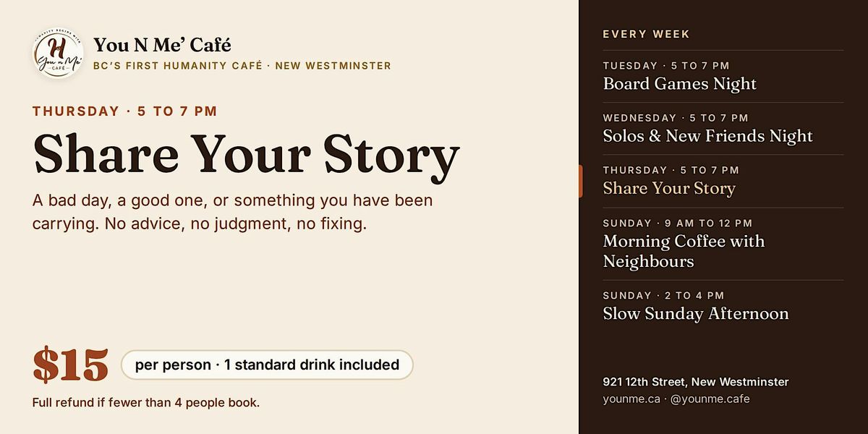
Task: Click the full refund policy note
Action: coord(146,403)
